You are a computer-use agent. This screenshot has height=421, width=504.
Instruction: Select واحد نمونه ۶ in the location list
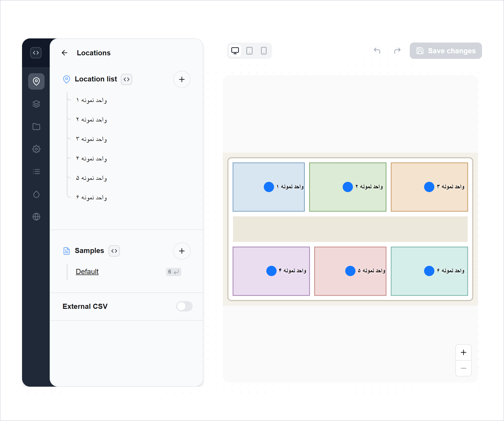tap(91, 197)
